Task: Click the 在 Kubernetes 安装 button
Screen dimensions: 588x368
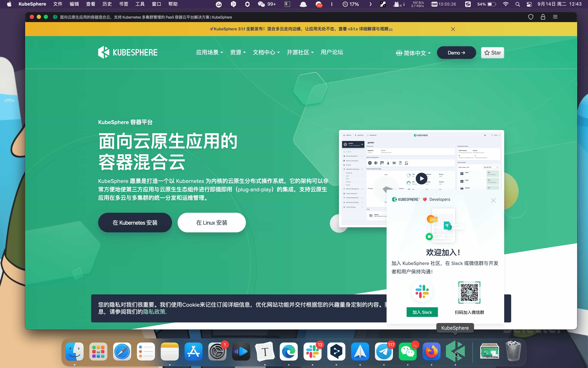Action: click(x=135, y=222)
